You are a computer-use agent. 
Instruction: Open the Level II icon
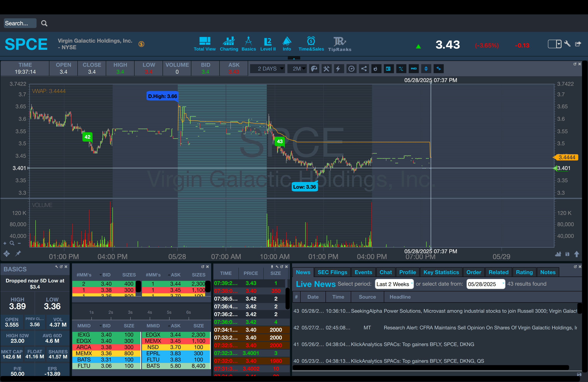(268, 44)
